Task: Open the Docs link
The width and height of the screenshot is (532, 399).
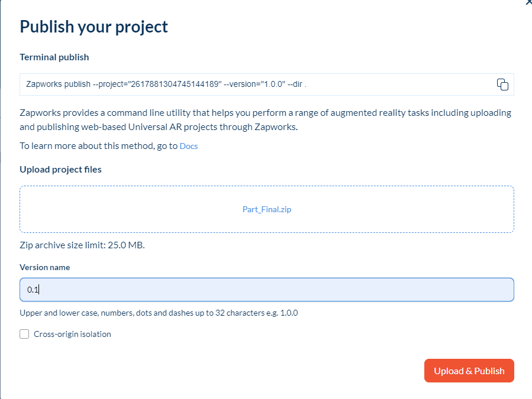Action: [189, 146]
